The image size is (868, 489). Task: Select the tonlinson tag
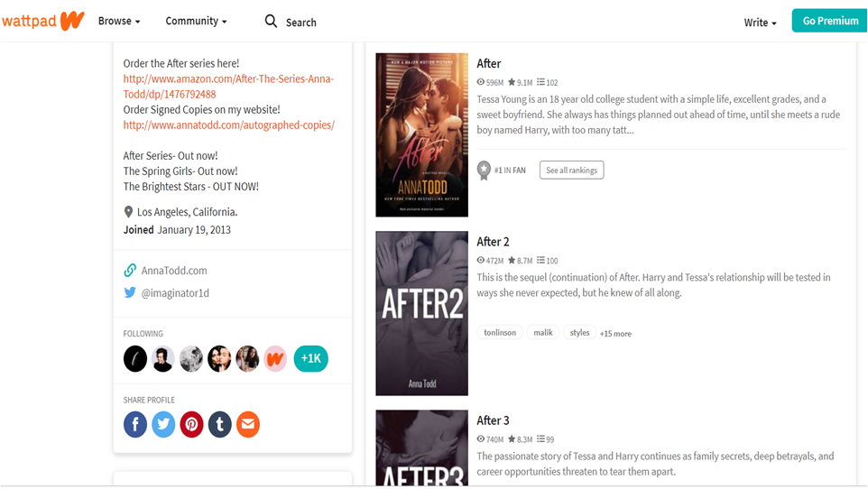[x=499, y=333]
